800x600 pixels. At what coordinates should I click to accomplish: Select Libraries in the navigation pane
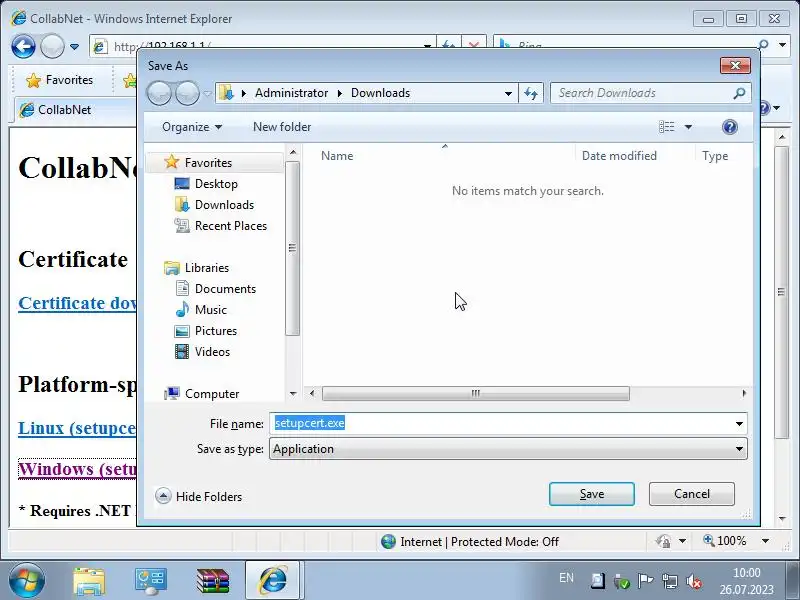click(x=207, y=268)
